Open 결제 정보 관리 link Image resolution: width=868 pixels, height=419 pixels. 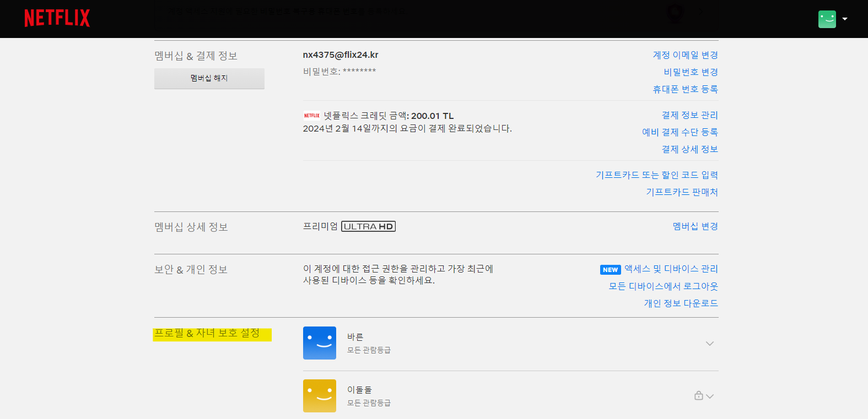tap(689, 115)
